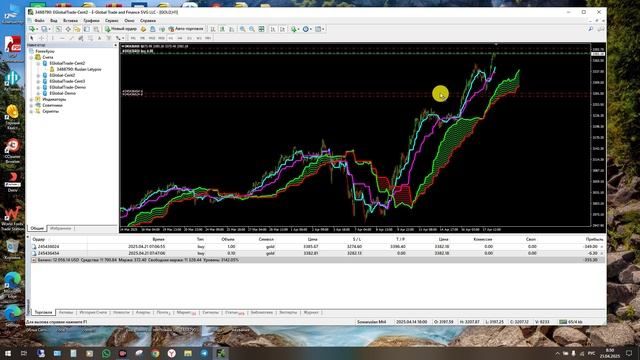Open the Справка menu

(148, 20)
